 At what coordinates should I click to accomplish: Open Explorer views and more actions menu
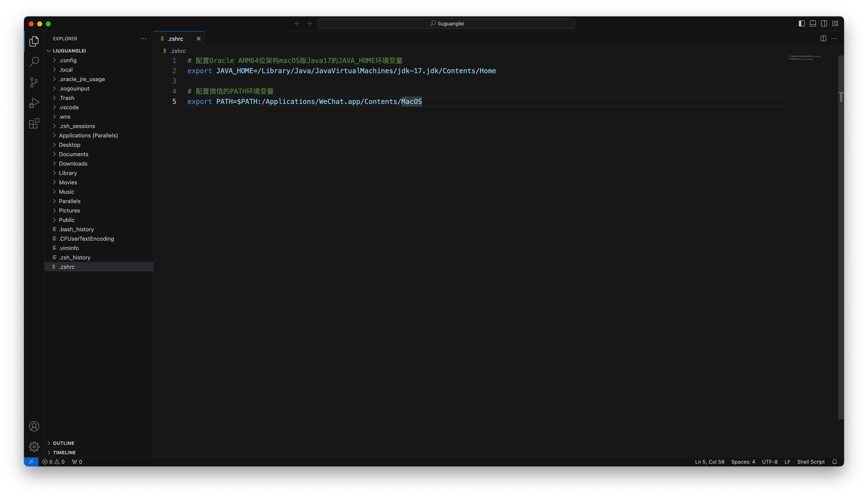[x=143, y=39]
